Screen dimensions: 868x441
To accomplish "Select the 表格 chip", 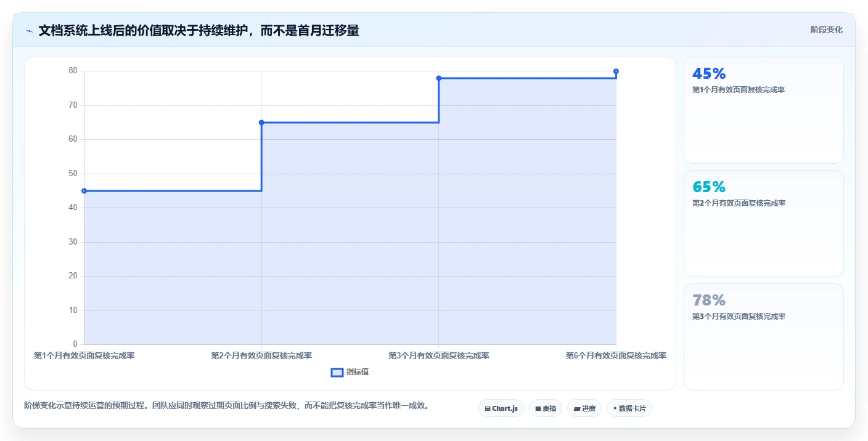I will (545, 408).
